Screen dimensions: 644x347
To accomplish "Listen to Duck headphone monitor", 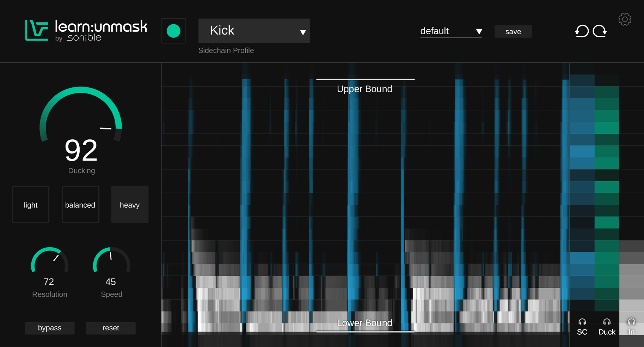I will 607,327.
